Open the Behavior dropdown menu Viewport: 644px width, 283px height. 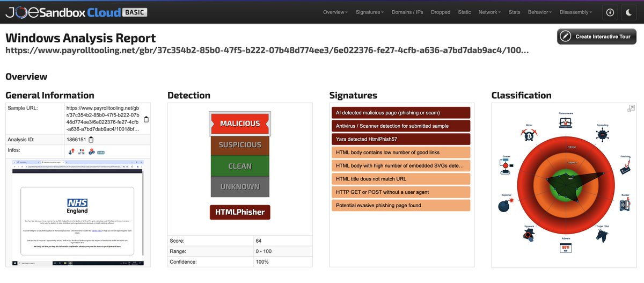coord(540,12)
